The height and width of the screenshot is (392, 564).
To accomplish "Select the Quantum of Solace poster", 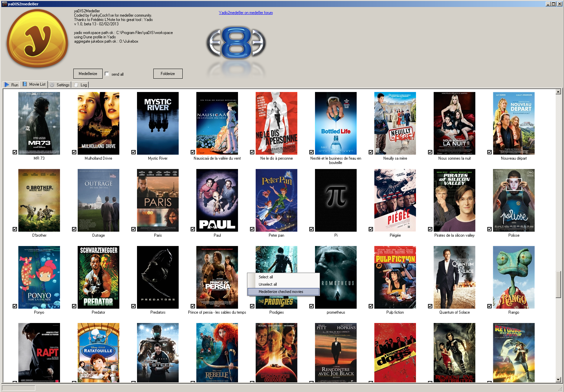I will tap(454, 277).
